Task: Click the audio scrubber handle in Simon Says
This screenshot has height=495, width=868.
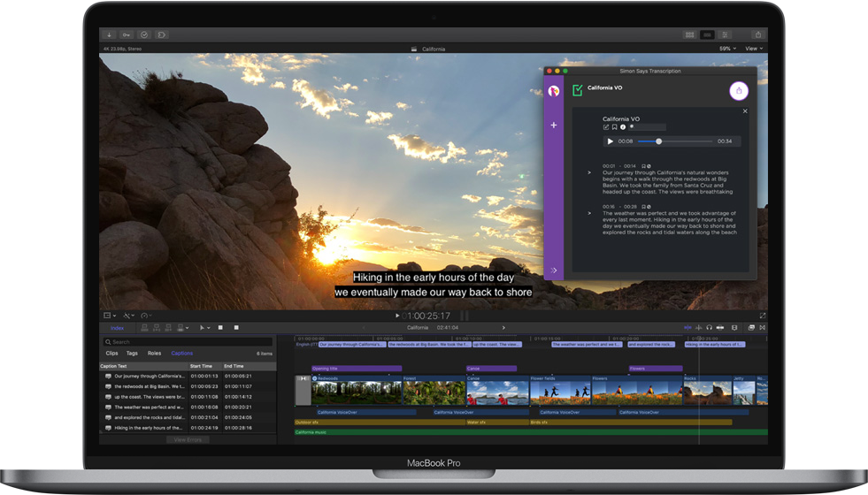Action: tap(658, 141)
